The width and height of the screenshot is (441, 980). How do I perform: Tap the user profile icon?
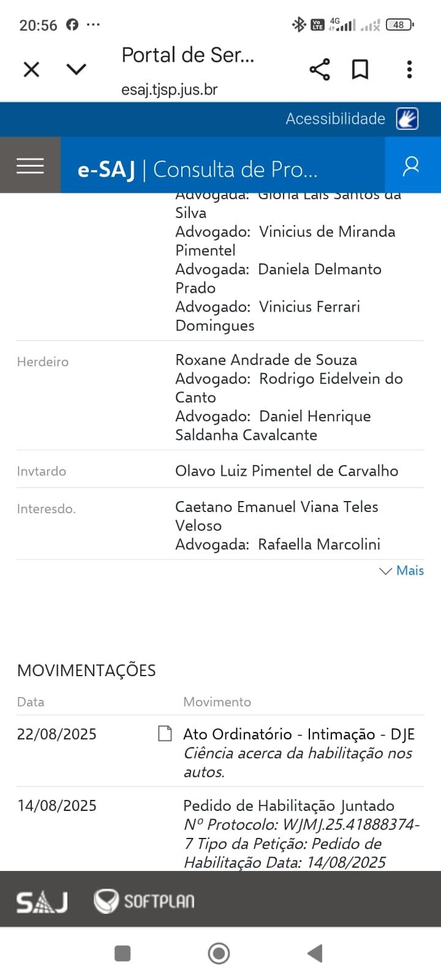[x=412, y=165]
